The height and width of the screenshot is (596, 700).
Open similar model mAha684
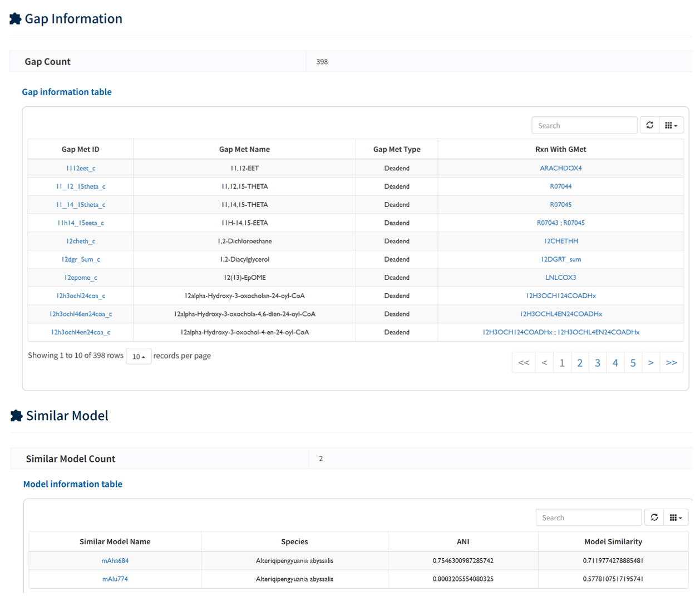coord(115,560)
